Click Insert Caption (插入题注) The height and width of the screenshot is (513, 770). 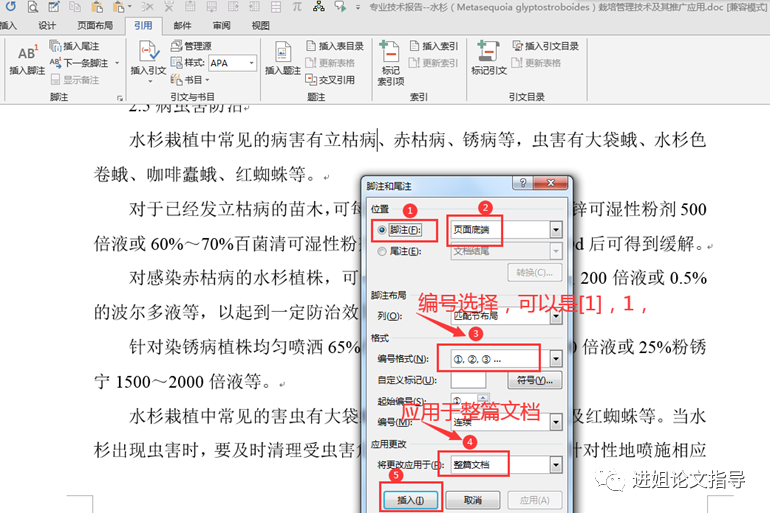tap(283, 59)
